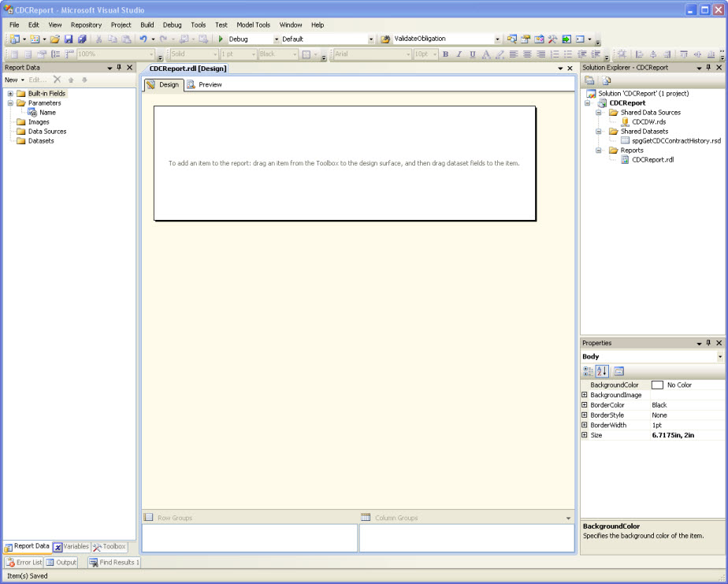
Task: Open Solution Explorer from the toolbar icon
Action: 511,39
